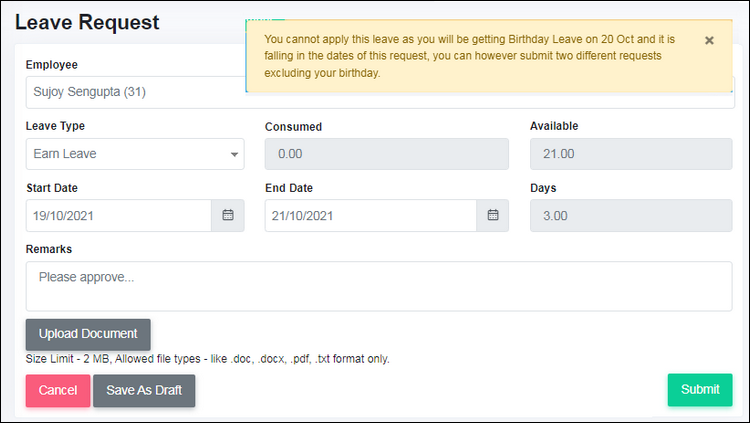Cancel the leave request

[58, 390]
